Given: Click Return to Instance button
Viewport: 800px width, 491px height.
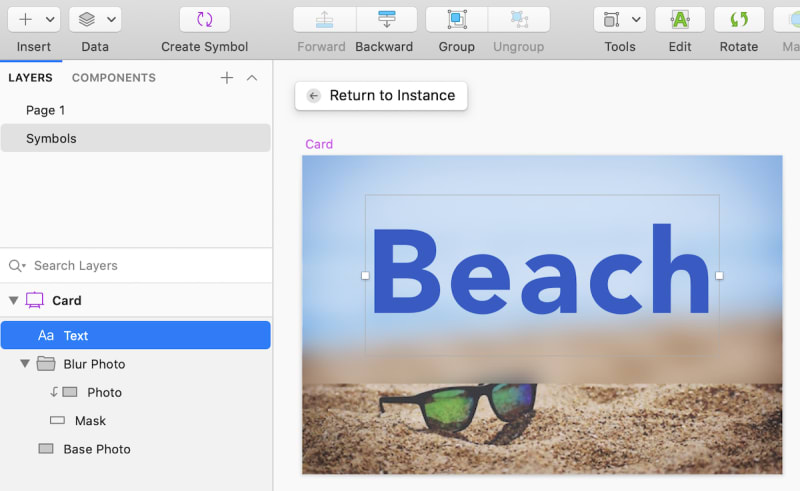Looking at the screenshot, I should (381, 95).
